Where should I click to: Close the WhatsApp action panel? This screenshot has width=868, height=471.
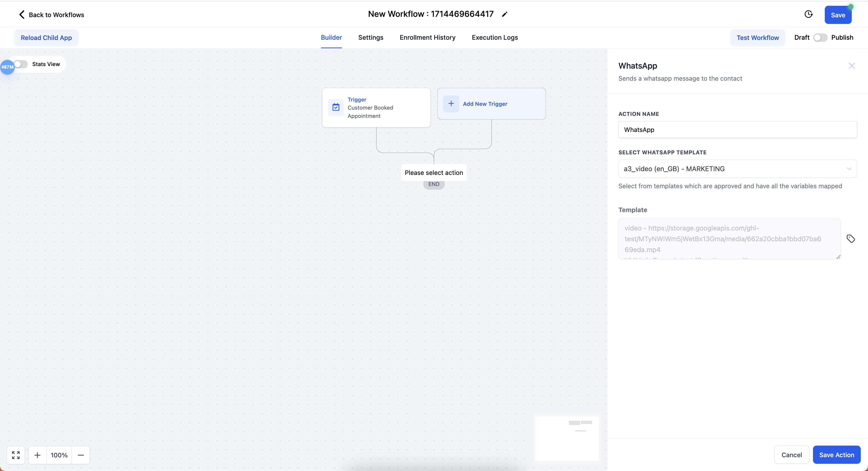click(851, 66)
